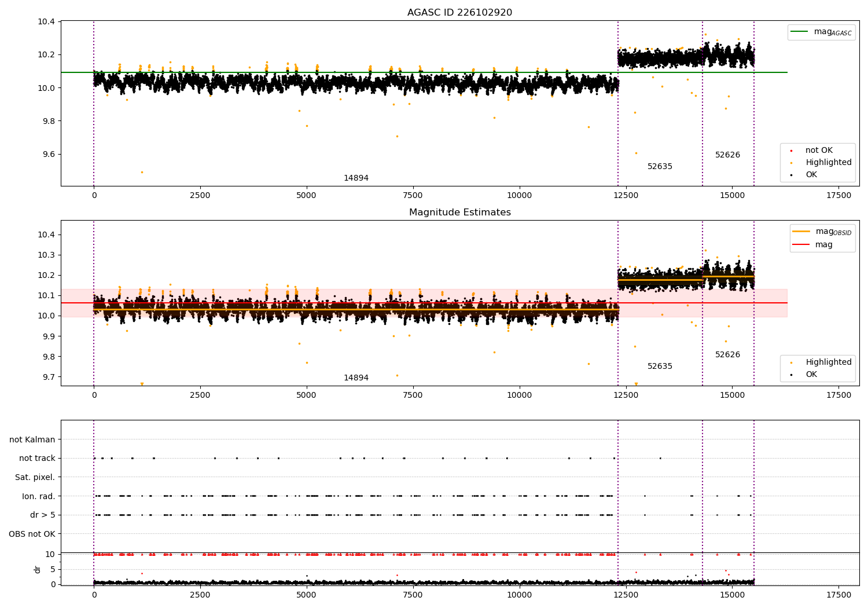Click the red line sample beside 'mag' legend entry
Image resolution: width=868 pixels, height=608 pixels.
[801, 245]
